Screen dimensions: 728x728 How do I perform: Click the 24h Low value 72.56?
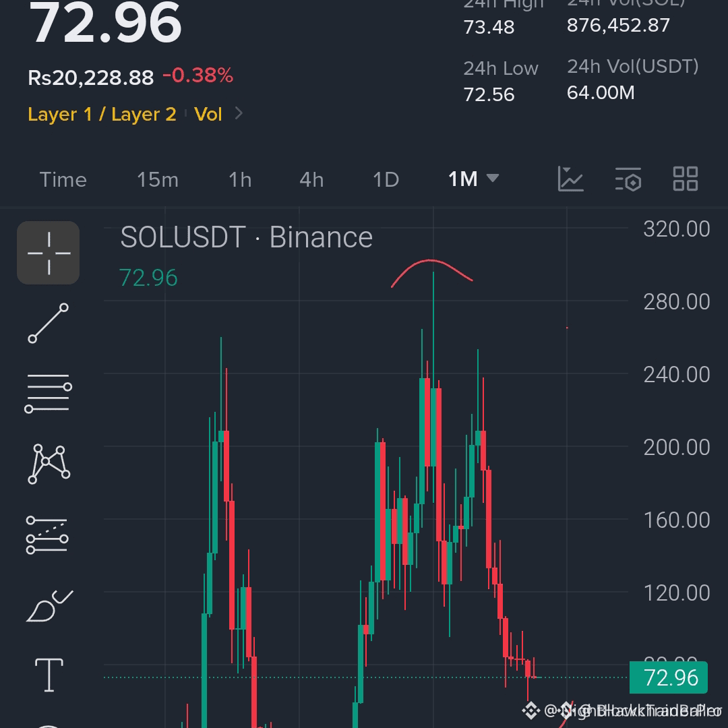point(489,95)
